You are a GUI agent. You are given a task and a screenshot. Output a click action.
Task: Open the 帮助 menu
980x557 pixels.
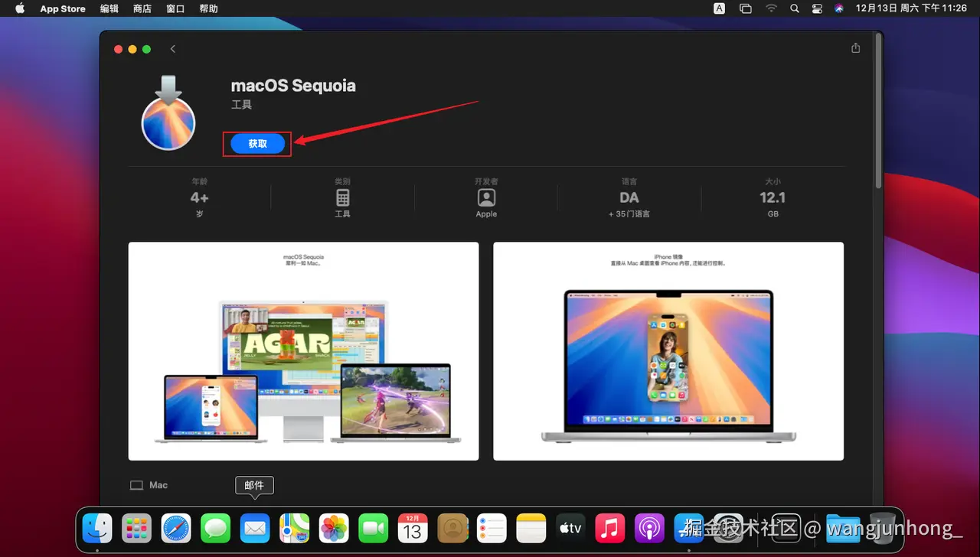tap(208, 8)
